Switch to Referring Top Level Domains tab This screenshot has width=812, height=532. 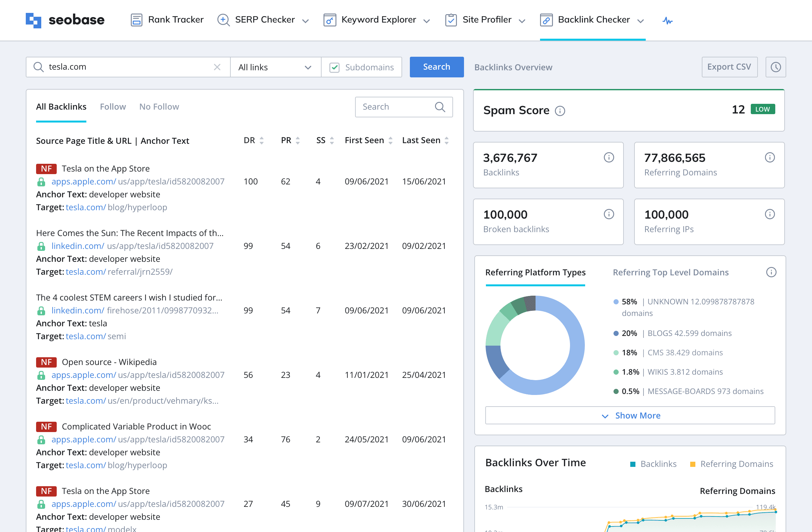point(671,272)
